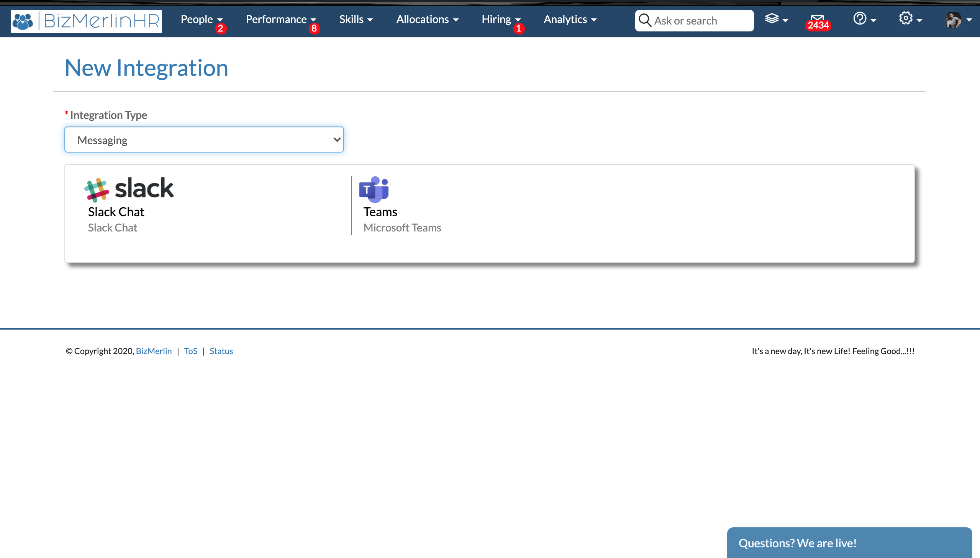Expand the caret next to help icon
The height and width of the screenshot is (558, 980).
tap(873, 21)
